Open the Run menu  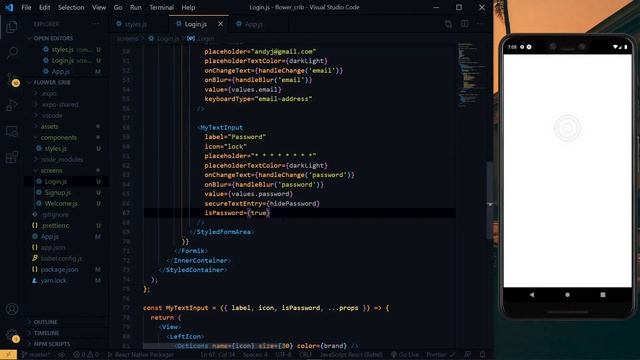136,7
